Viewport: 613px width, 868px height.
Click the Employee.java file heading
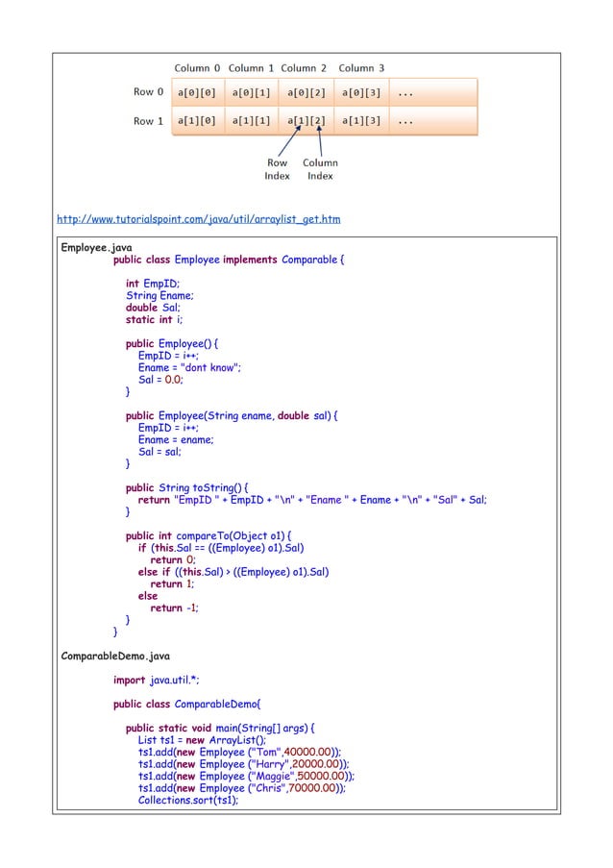pyautogui.click(x=96, y=247)
